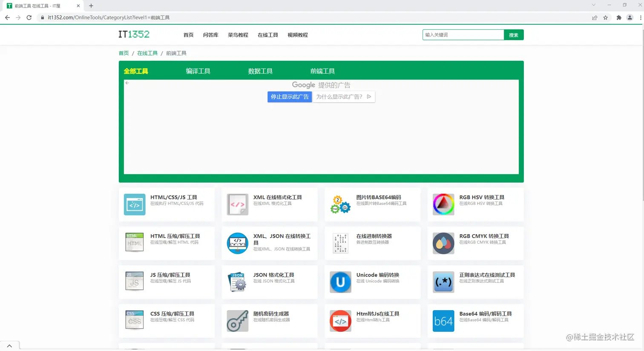Viewport: 644px width, 351px height.
Task: Open the HTML/CSS/JS tool icon
Action: [x=135, y=204]
